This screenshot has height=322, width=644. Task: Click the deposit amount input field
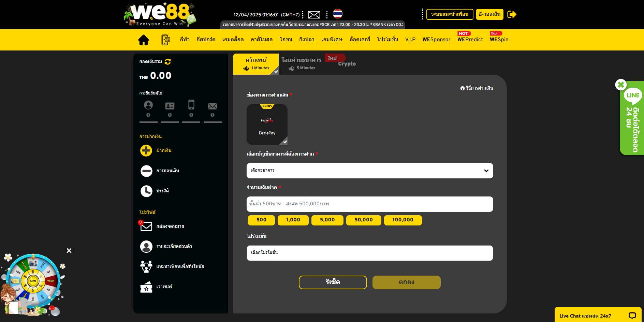tap(370, 204)
